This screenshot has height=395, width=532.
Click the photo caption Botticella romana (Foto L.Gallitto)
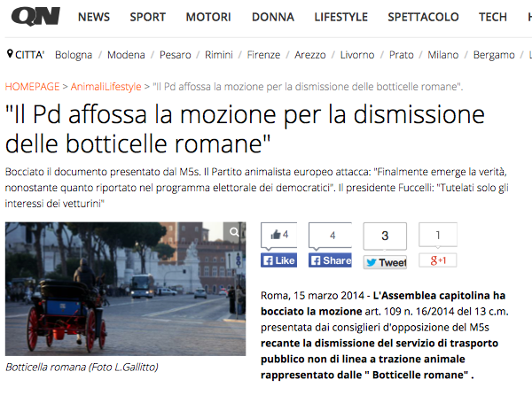coord(82,368)
